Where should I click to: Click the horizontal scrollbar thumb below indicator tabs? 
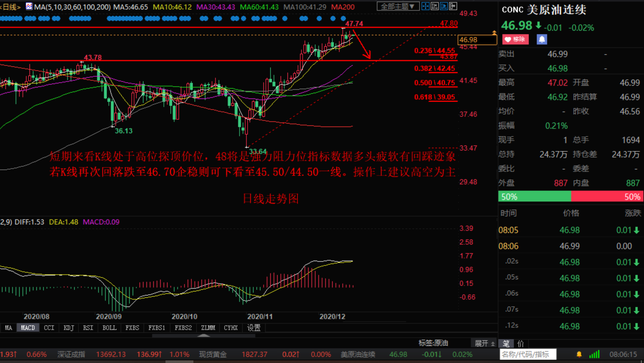pos(203,336)
